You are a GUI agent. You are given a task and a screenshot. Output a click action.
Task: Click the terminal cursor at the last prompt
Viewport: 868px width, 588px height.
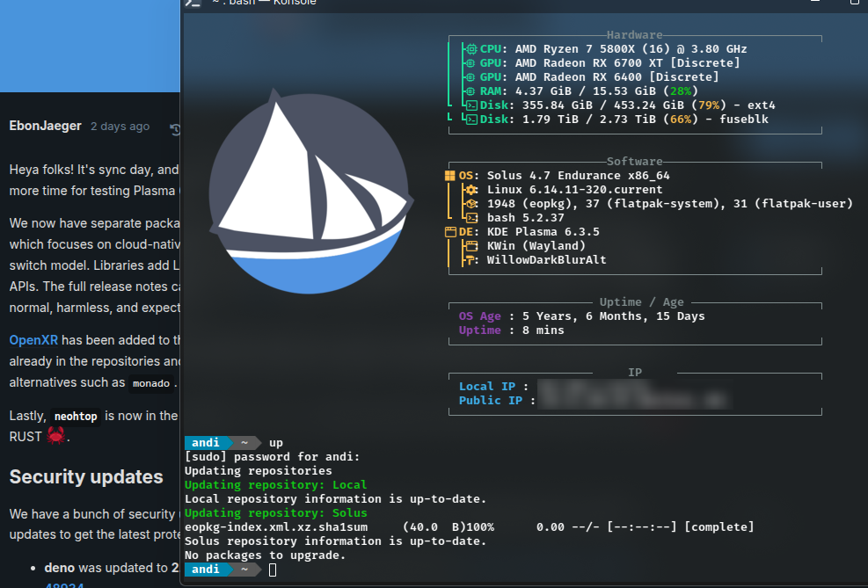pos(273,570)
